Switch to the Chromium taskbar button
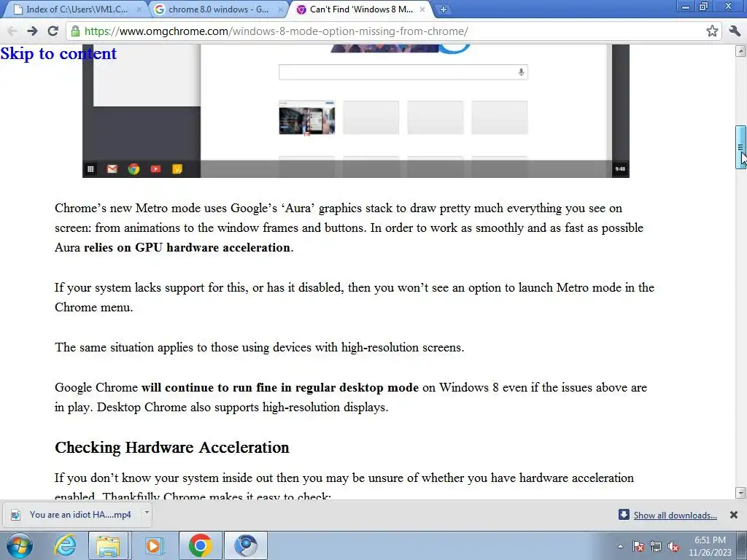Screen dimensions: 747x560 (246, 545)
